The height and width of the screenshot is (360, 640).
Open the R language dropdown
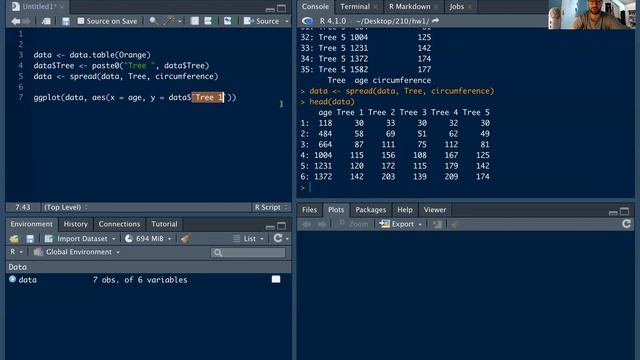[16, 252]
